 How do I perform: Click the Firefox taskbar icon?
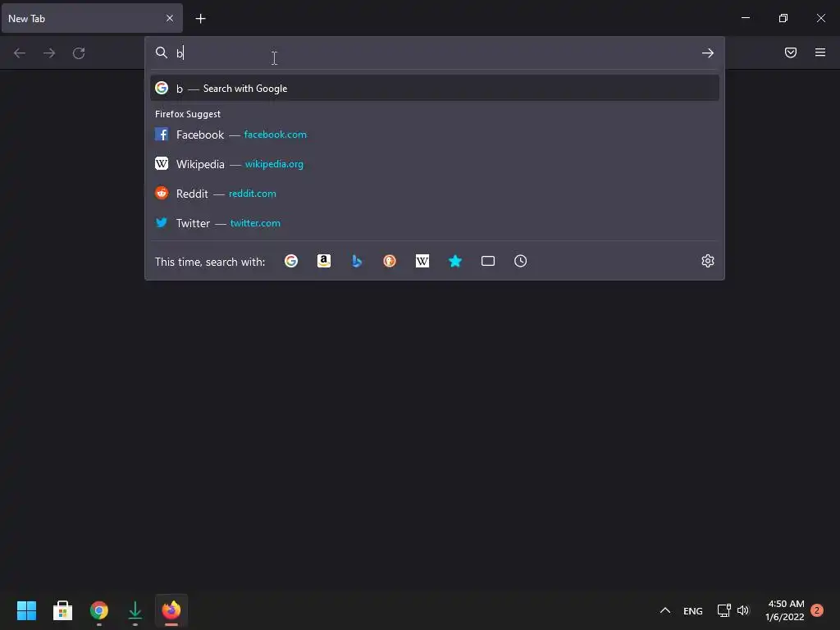click(x=171, y=610)
